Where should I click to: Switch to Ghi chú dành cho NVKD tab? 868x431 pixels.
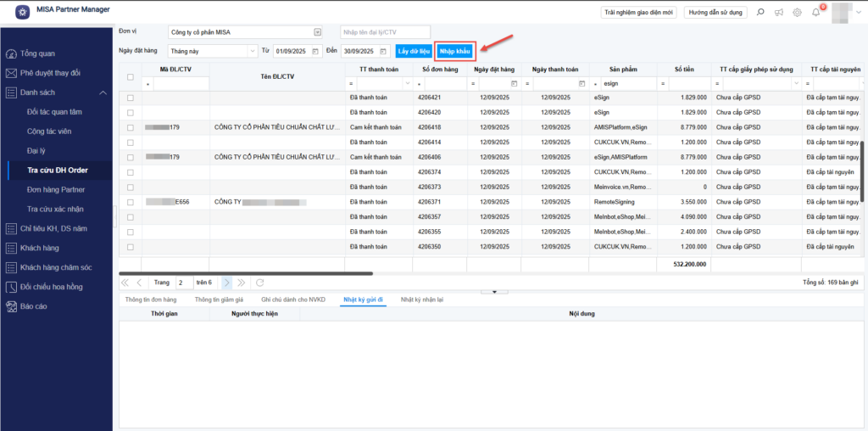coord(293,299)
